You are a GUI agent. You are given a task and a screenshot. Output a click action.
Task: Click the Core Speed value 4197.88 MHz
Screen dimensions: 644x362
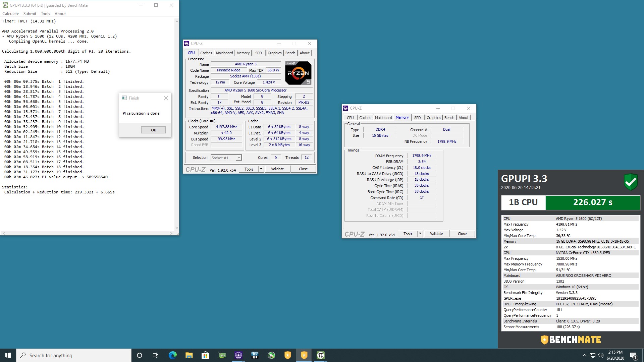click(226, 127)
